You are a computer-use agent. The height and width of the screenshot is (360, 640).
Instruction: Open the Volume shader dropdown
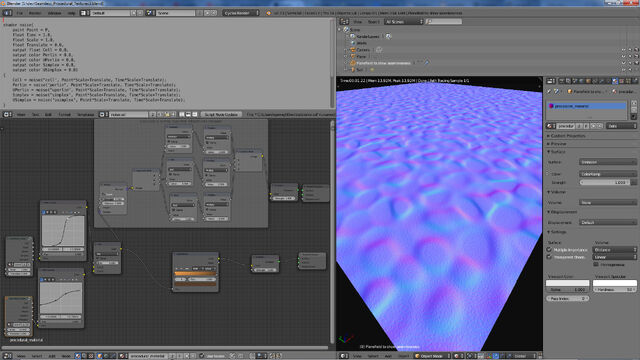tap(607, 202)
